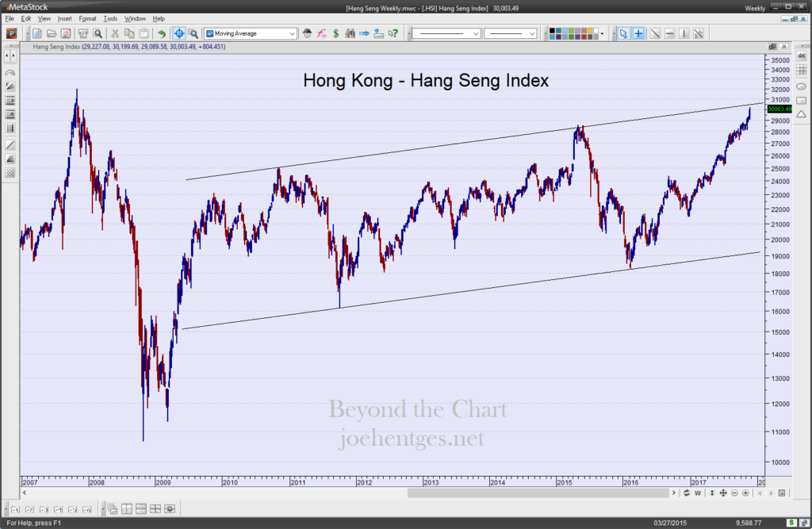Click the Cut scissors icon
The width and height of the screenshot is (812, 529).
tap(115, 33)
